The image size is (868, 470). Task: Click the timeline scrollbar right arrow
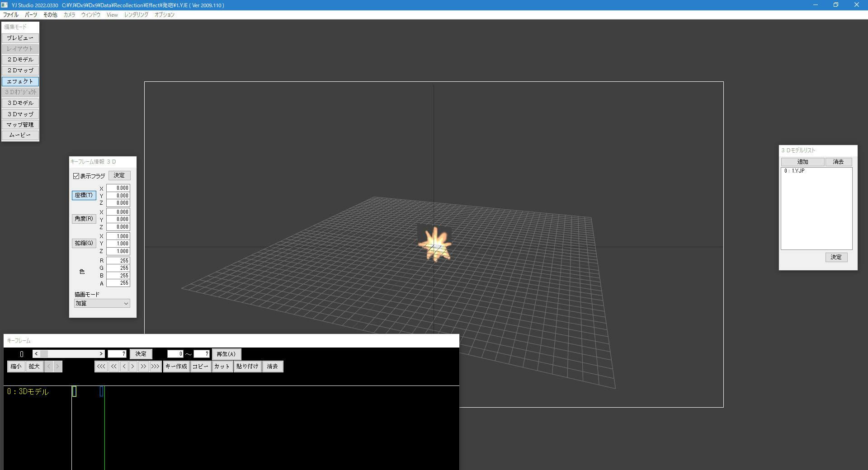tap(101, 354)
